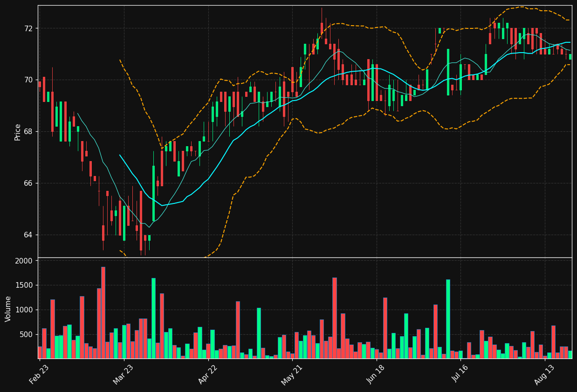Screen dimensions: 577x392
Task: Click the Volume axis title
Action: [8, 309]
